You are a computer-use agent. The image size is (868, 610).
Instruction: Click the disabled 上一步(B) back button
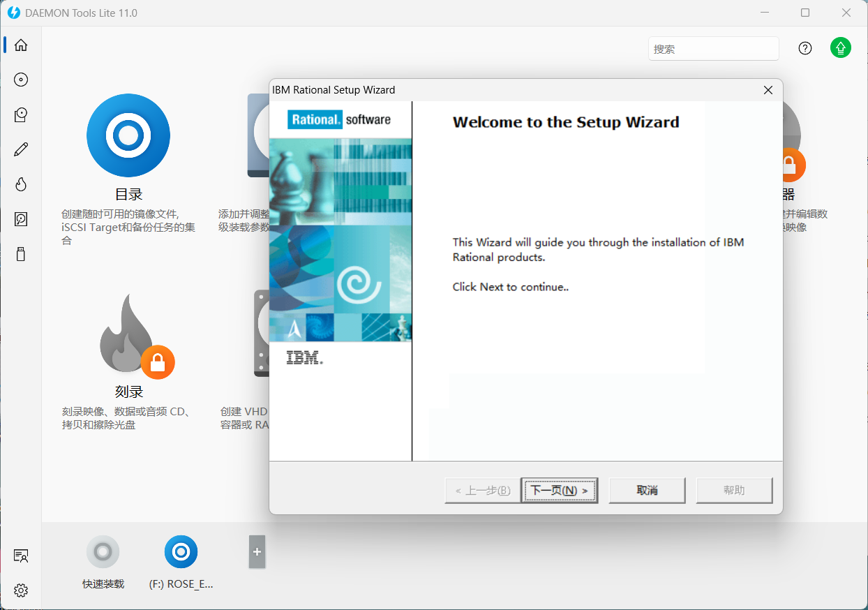point(483,491)
